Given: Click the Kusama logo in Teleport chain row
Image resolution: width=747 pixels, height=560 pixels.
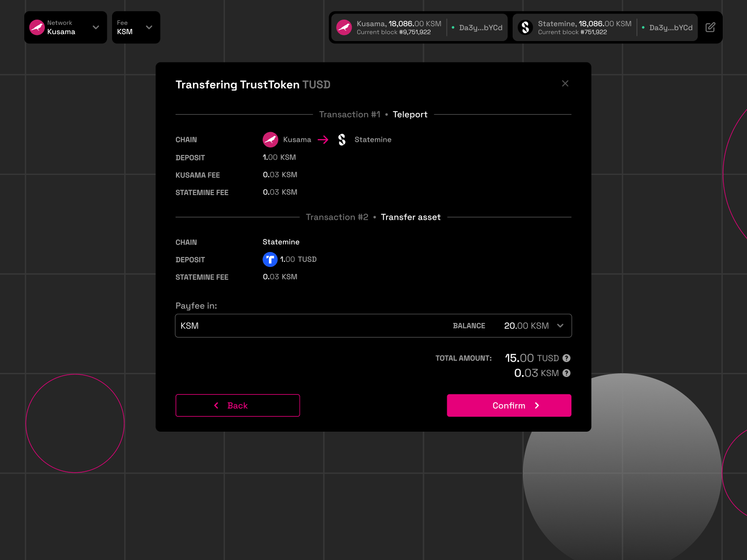Looking at the screenshot, I should click(x=270, y=140).
